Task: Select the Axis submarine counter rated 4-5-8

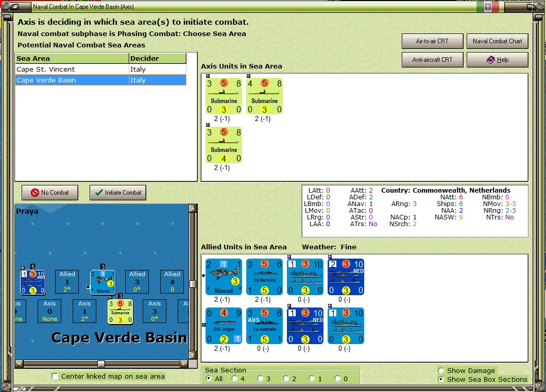Action: pos(264,96)
